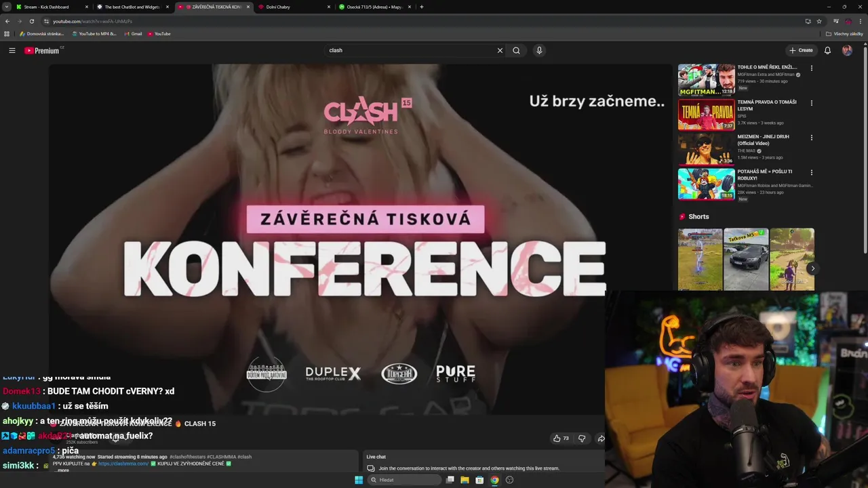Click the Live chat info message icon

point(371,468)
